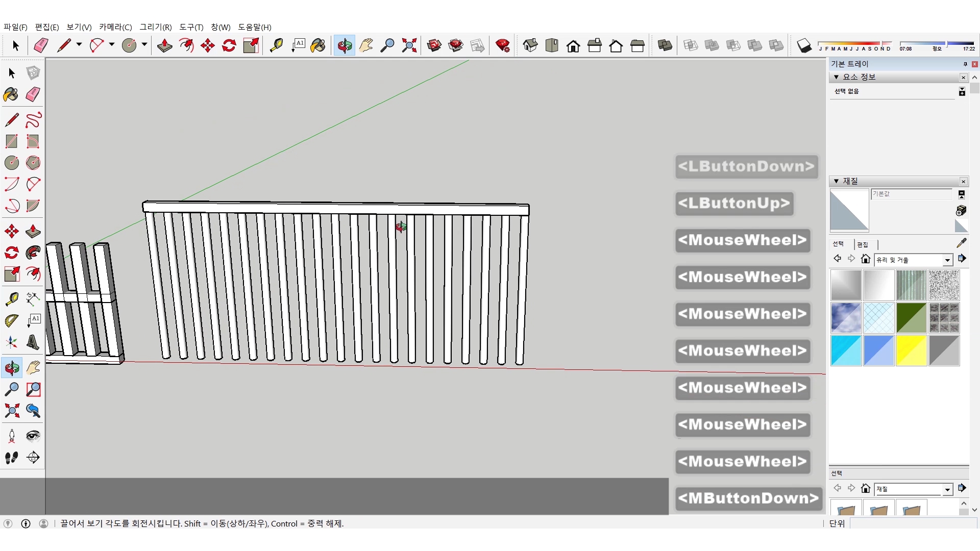Collapse the 재질 panel section
This screenshot has width=980, height=551.
click(836, 181)
